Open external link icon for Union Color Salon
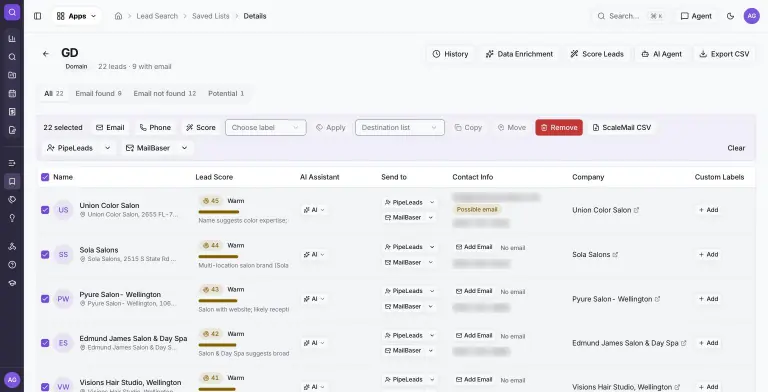This screenshot has width=768, height=392. (x=636, y=210)
